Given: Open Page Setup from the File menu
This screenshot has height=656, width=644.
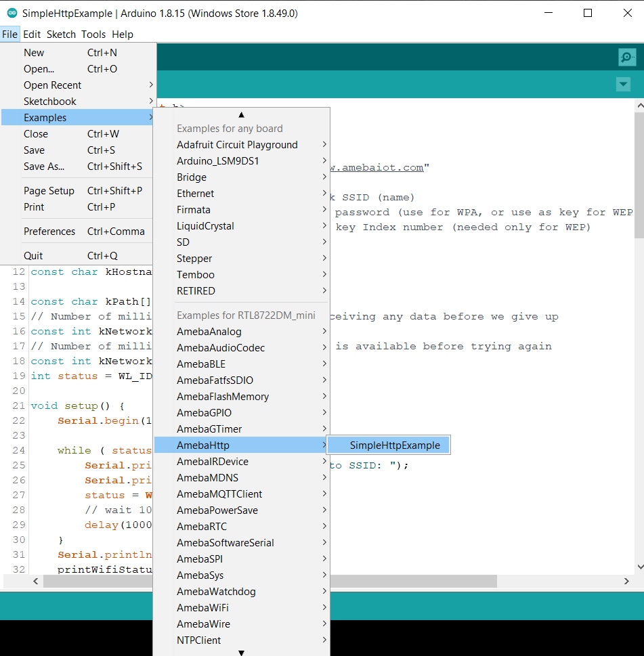Looking at the screenshot, I should point(78,191).
